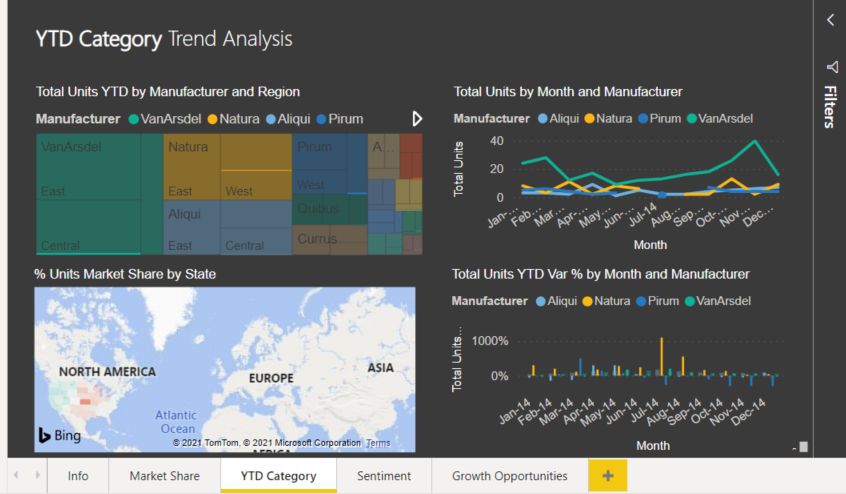This screenshot has width=846, height=494.
Task: Go to next page tab arrow
Action: pyautogui.click(x=37, y=475)
